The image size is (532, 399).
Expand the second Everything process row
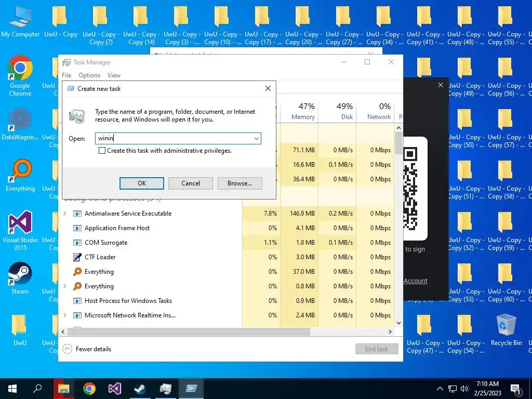[65, 286]
